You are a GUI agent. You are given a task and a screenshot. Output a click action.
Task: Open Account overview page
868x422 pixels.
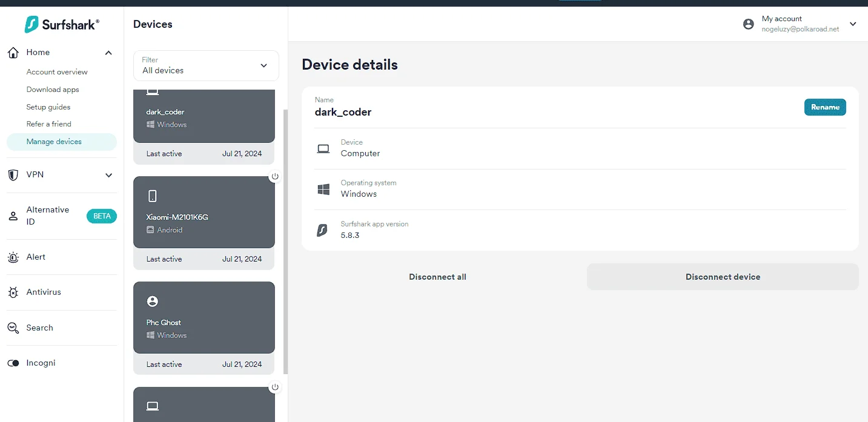[x=57, y=72]
